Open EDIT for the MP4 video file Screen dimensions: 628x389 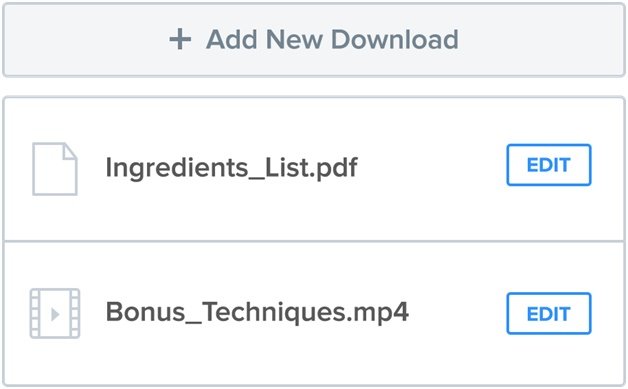[549, 313]
